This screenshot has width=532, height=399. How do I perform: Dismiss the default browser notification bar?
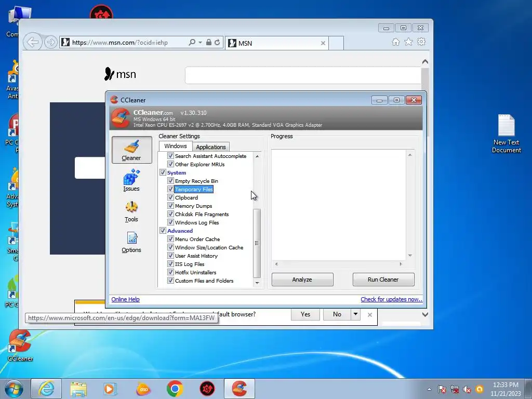tap(370, 315)
